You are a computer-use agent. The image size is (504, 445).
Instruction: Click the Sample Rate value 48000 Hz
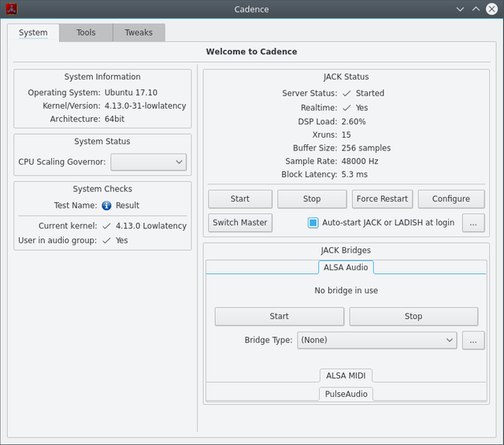[360, 161]
